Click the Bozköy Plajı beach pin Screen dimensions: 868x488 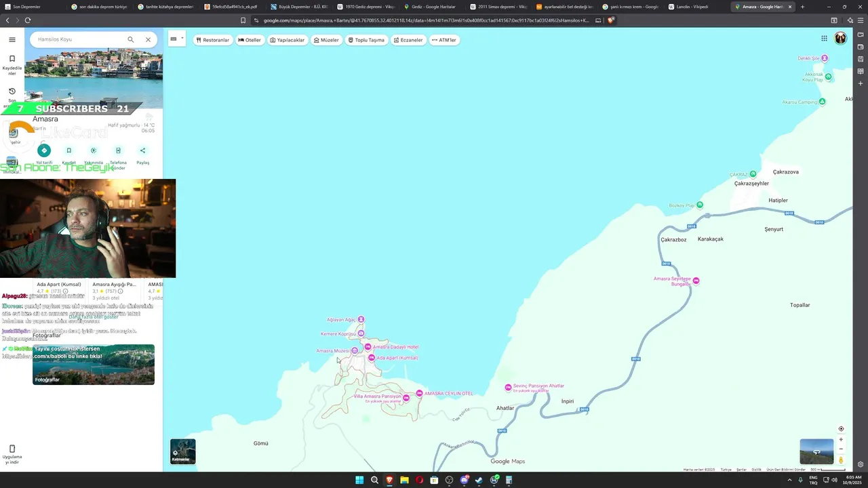700,205
